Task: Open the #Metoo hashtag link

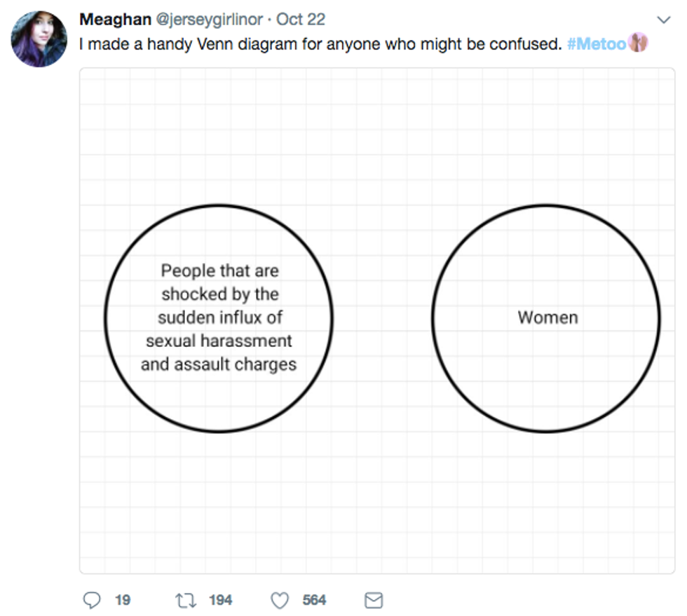Action: pyautogui.click(x=597, y=44)
